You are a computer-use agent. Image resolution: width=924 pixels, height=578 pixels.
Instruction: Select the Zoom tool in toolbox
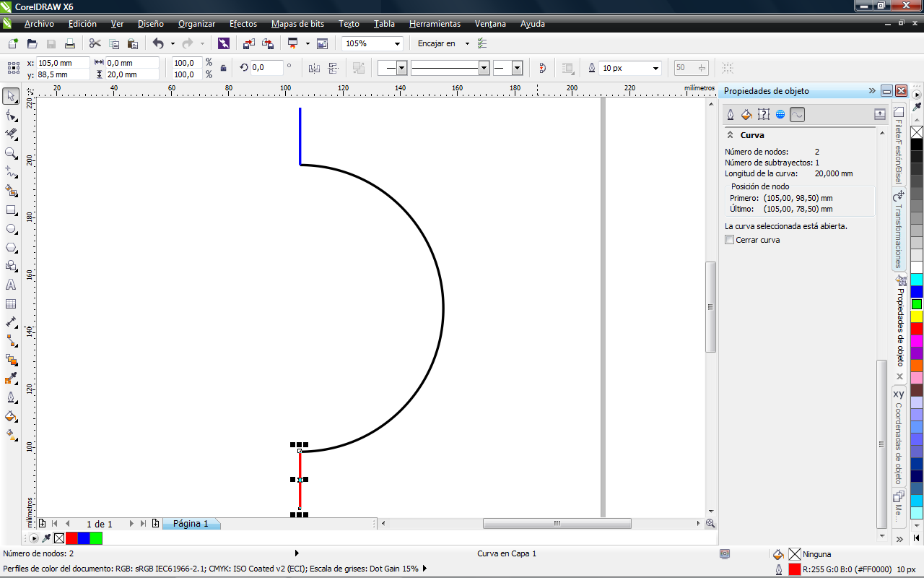tap(11, 153)
